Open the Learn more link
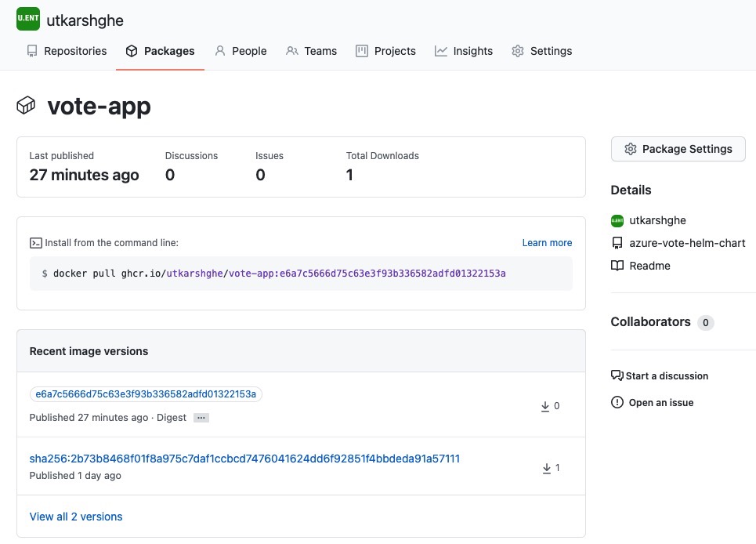Viewport: 756px width, 544px height. [548, 242]
